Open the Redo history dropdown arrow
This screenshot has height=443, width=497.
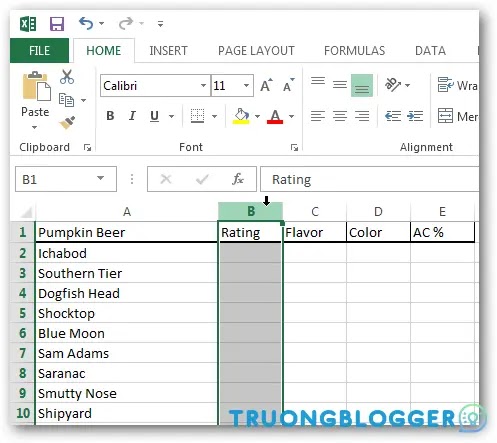point(141,24)
